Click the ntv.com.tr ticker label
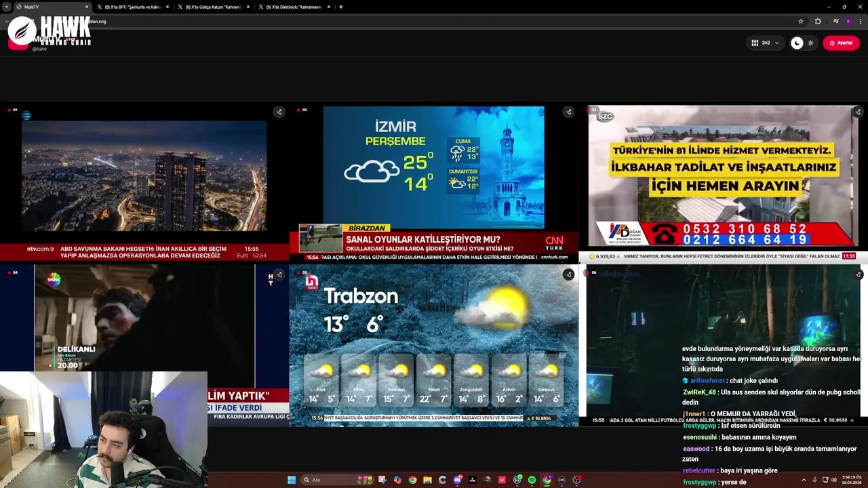The image size is (868, 488). coord(40,249)
